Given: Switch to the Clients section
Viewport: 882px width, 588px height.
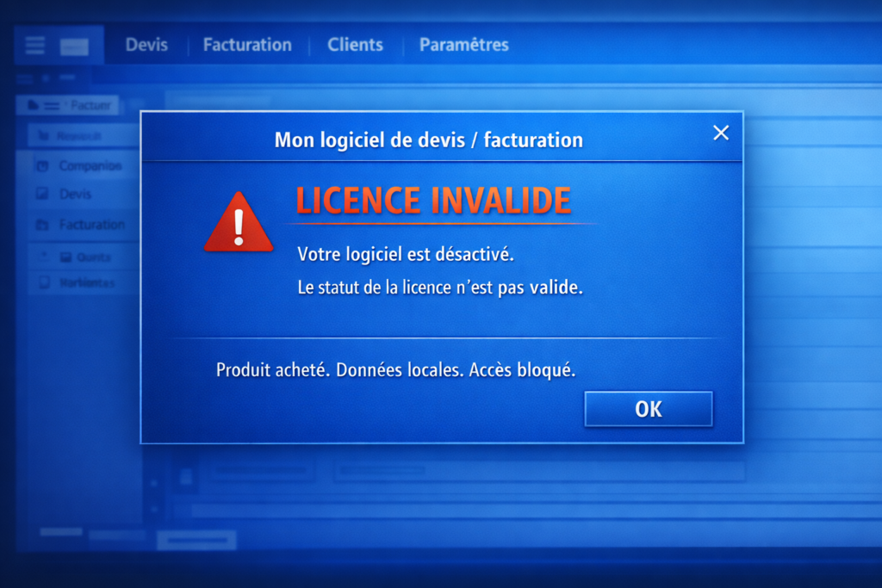Looking at the screenshot, I should tap(355, 45).
